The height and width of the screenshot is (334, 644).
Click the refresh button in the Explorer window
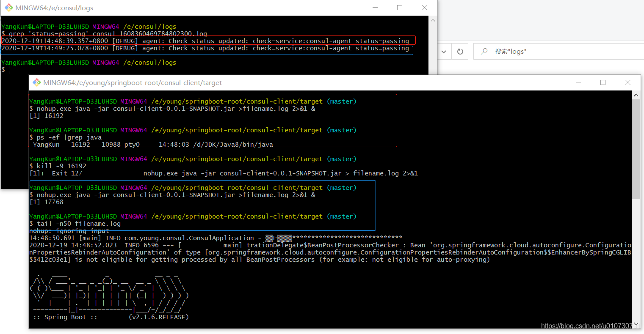point(460,52)
